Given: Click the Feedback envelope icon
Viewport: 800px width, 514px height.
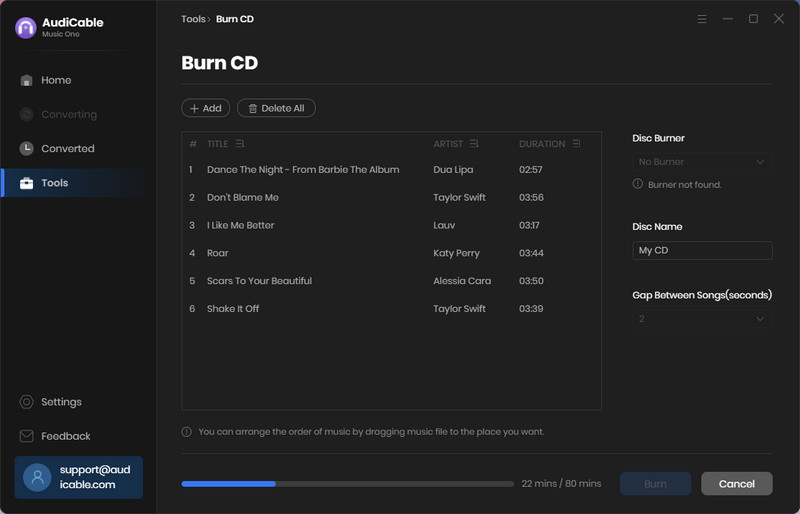Looking at the screenshot, I should [x=27, y=436].
